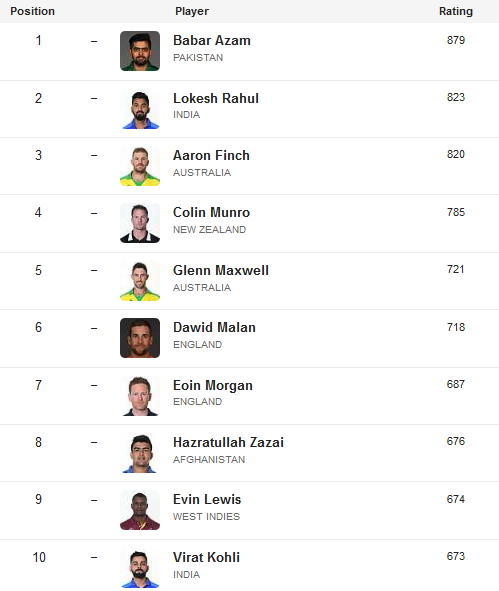Click Dawid Malan's player photo

140,338
